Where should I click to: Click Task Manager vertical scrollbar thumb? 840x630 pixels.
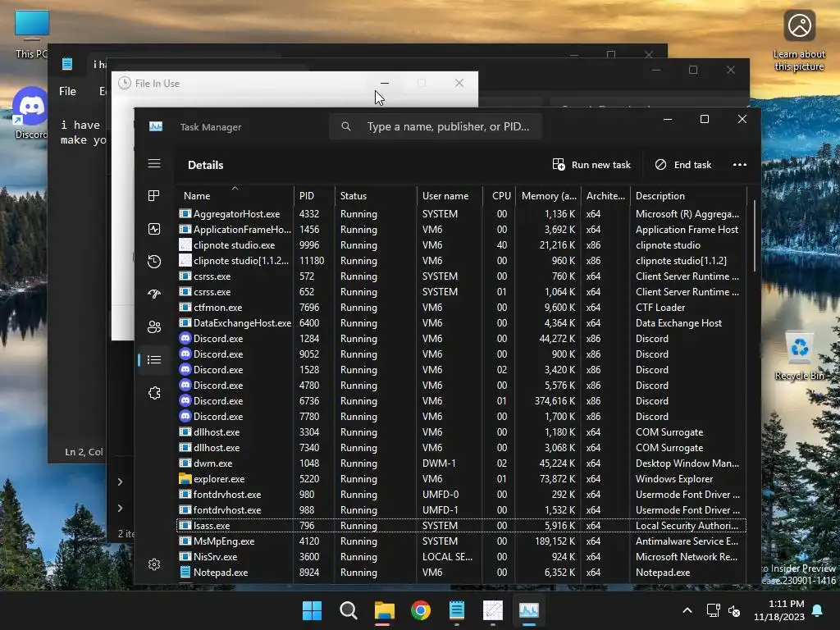tap(755, 235)
